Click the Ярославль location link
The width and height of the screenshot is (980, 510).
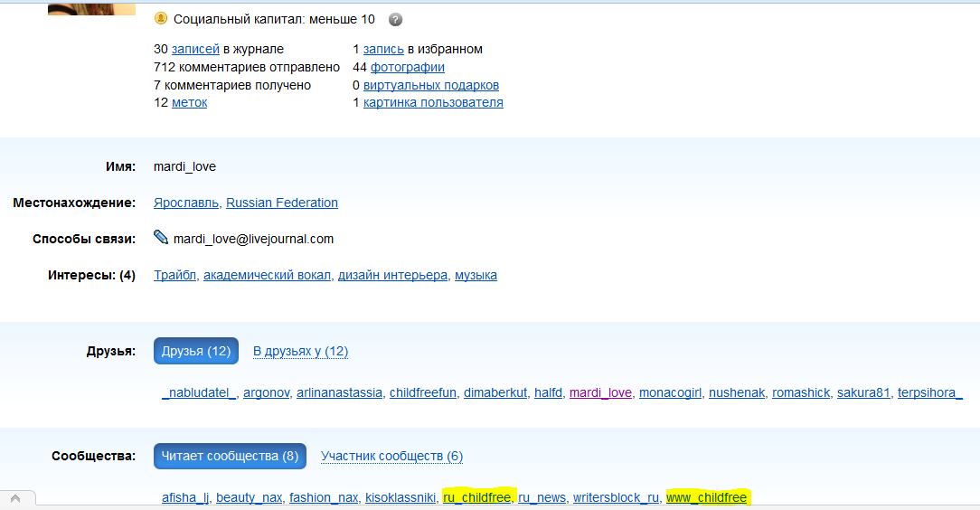[x=187, y=203]
